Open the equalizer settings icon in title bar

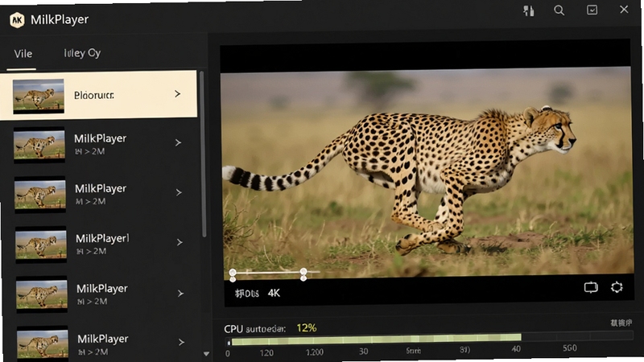(x=529, y=10)
